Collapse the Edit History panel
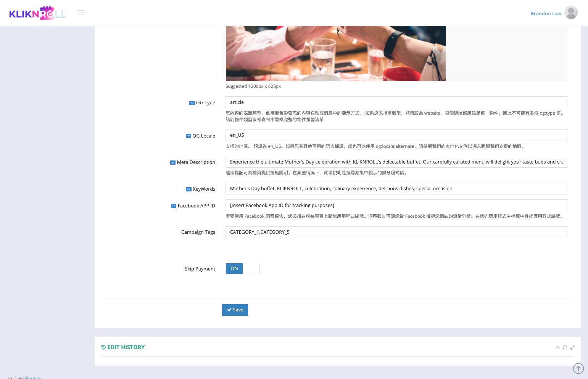 click(x=558, y=347)
